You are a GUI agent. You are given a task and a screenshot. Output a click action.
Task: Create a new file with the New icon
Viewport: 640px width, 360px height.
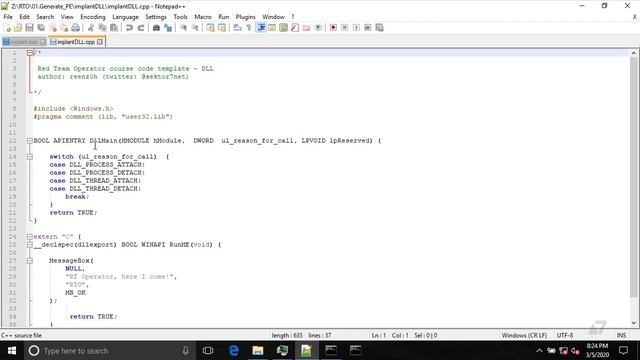click(x=7, y=28)
